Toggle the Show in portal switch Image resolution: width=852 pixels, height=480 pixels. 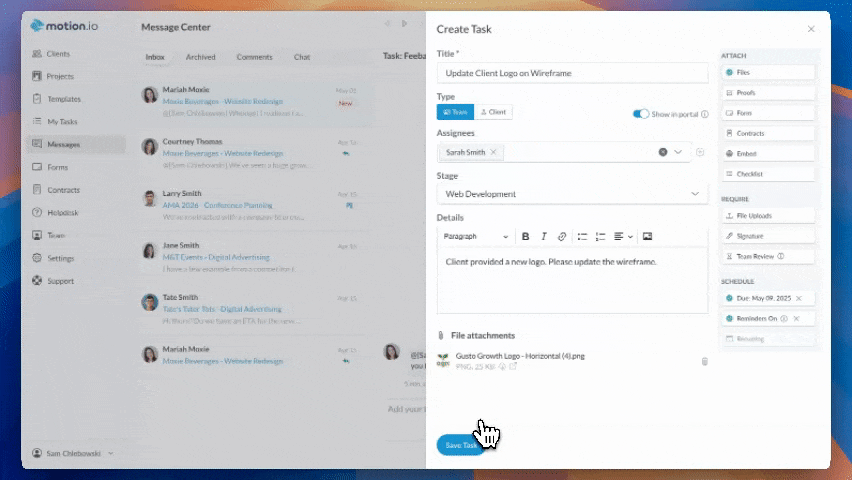(x=641, y=114)
